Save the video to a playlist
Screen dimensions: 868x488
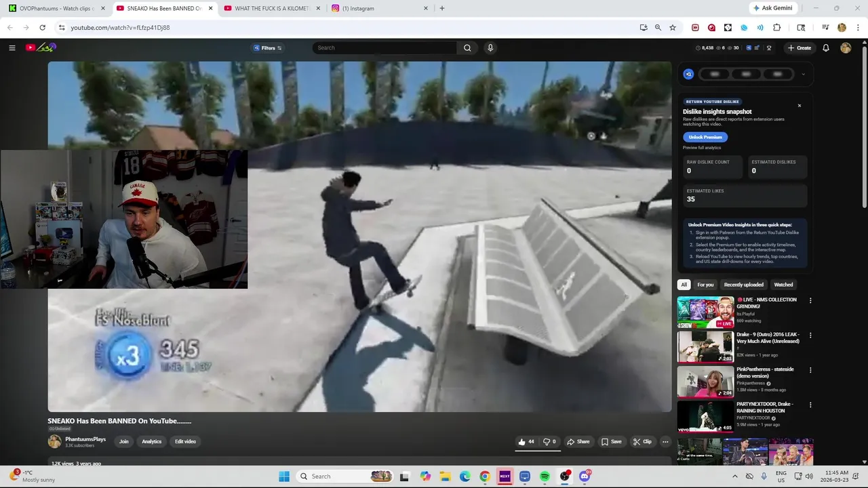pyautogui.click(x=611, y=441)
